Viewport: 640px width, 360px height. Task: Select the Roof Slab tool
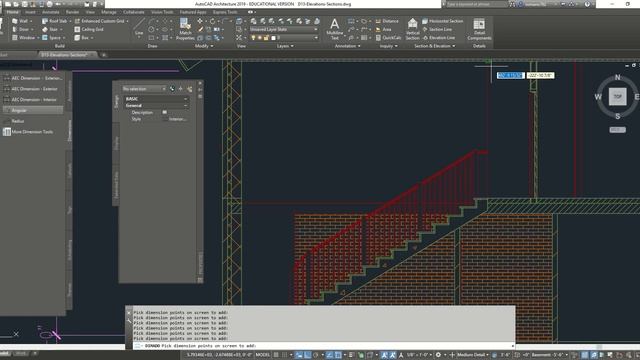tap(54, 21)
